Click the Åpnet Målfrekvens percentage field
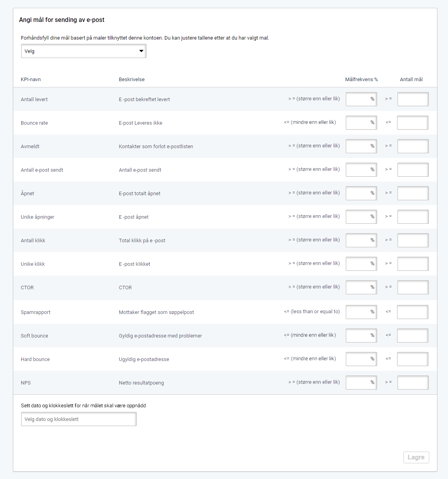 (361, 193)
